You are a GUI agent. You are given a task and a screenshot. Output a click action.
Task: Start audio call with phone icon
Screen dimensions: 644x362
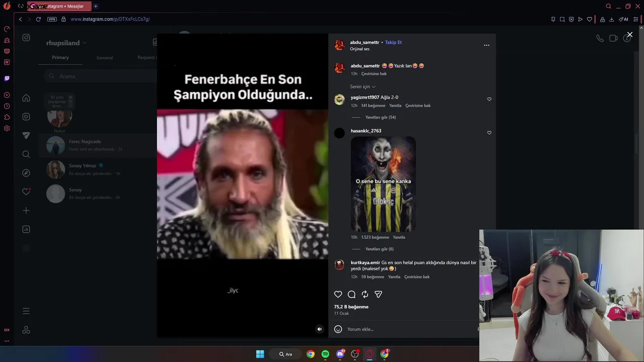pyautogui.click(x=600, y=38)
